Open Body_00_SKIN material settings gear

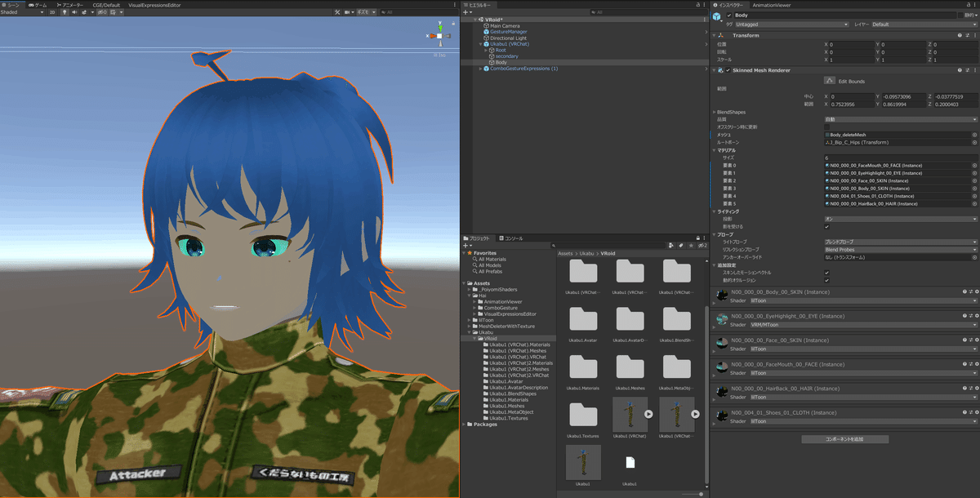pyautogui.click(x=975, y=291)
